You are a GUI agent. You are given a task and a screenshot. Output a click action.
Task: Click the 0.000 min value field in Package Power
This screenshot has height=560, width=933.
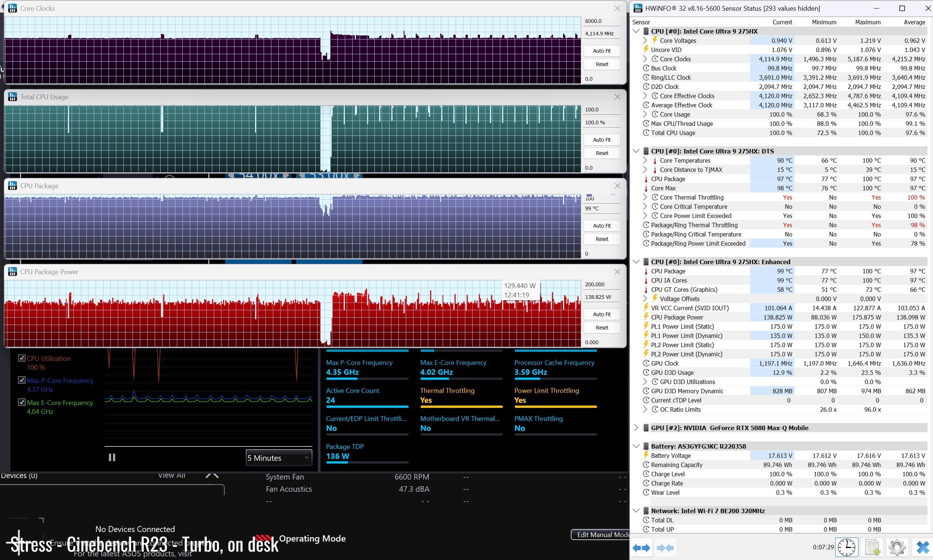602,342
